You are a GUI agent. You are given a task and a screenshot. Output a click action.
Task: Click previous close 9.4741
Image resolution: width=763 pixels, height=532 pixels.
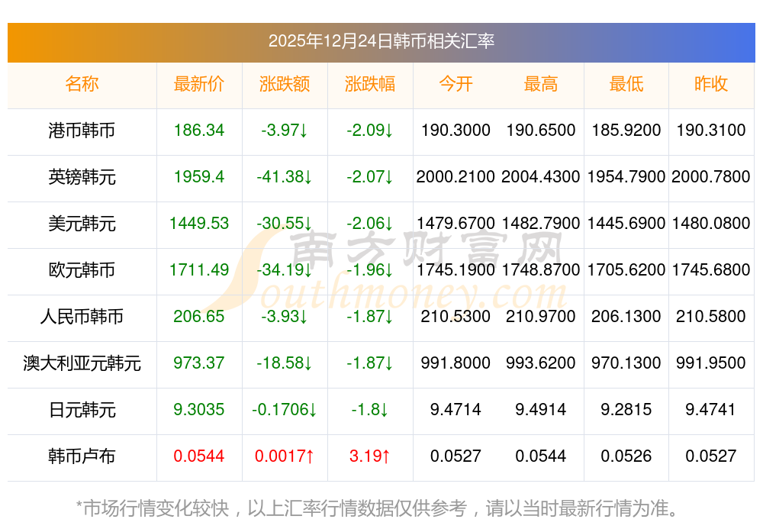711,410
